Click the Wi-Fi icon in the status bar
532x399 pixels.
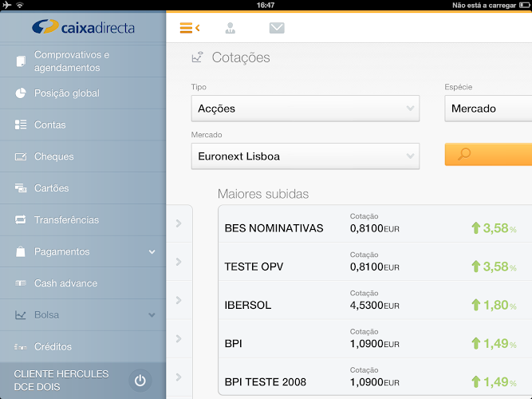(20, 5)
